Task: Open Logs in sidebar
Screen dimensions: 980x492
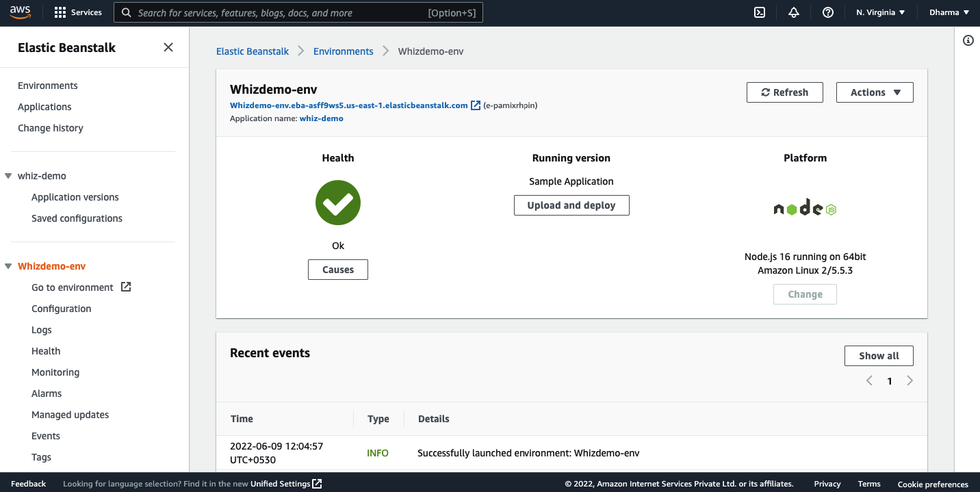Action: 42,330
